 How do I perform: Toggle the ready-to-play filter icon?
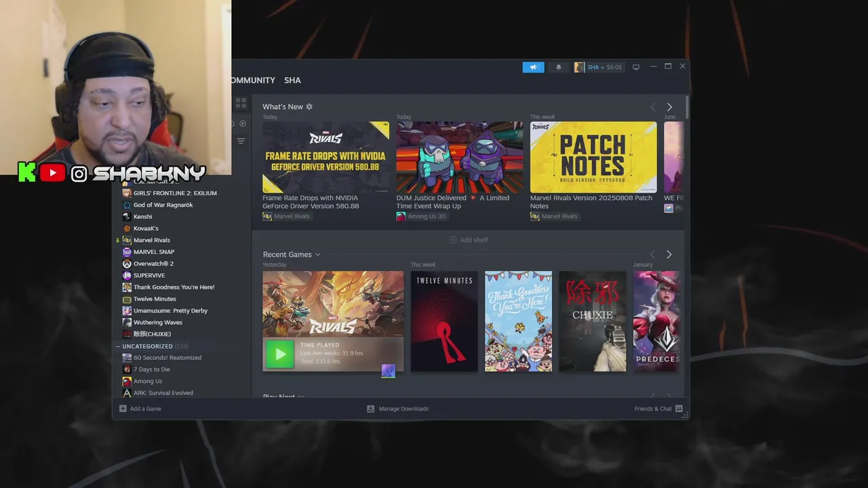tap(243, 123)
